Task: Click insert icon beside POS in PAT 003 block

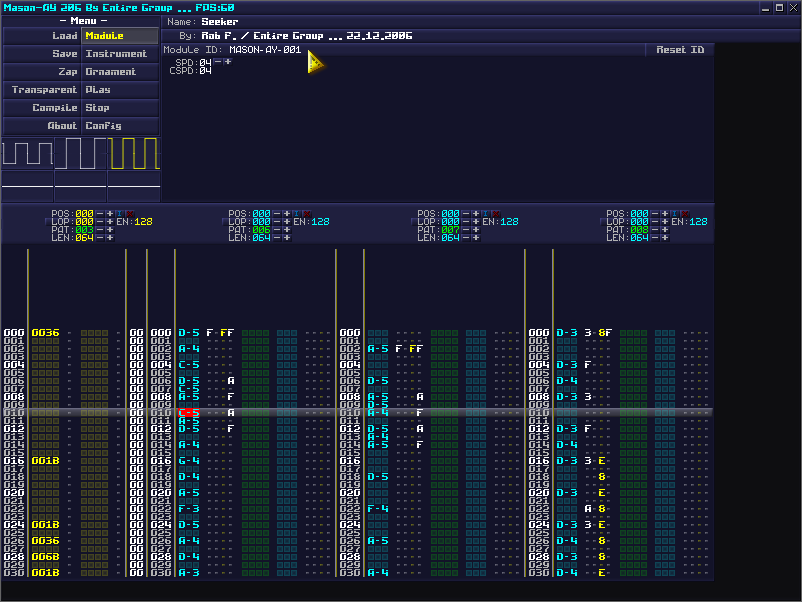Action: [x=119, y=213]
